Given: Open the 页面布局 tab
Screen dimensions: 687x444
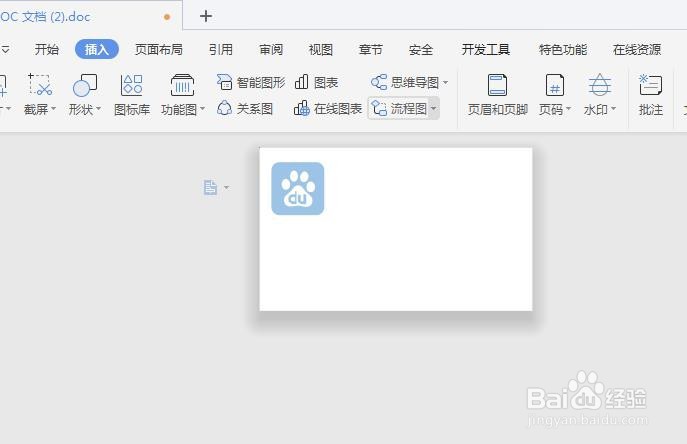Looking at the screenshot, I should point(159,50).
